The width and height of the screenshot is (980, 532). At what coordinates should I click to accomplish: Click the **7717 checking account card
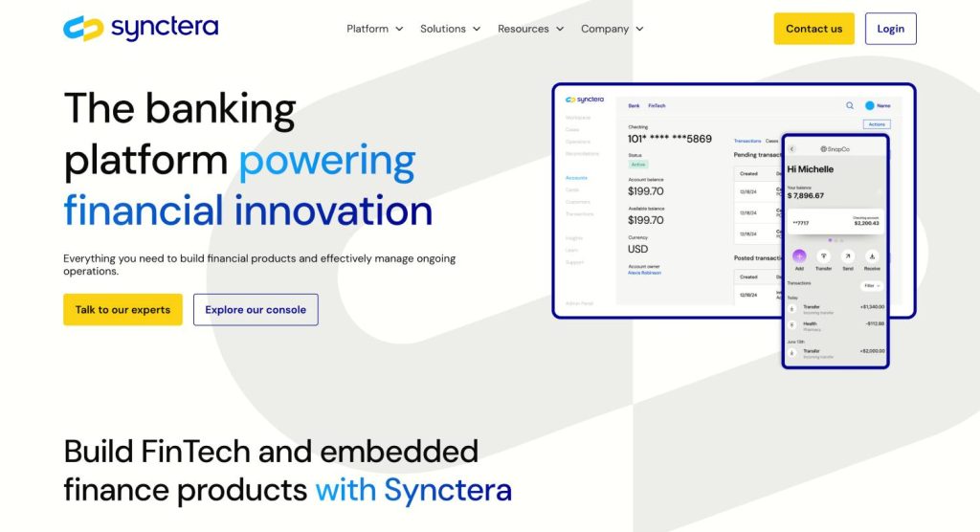click(835, 222)
